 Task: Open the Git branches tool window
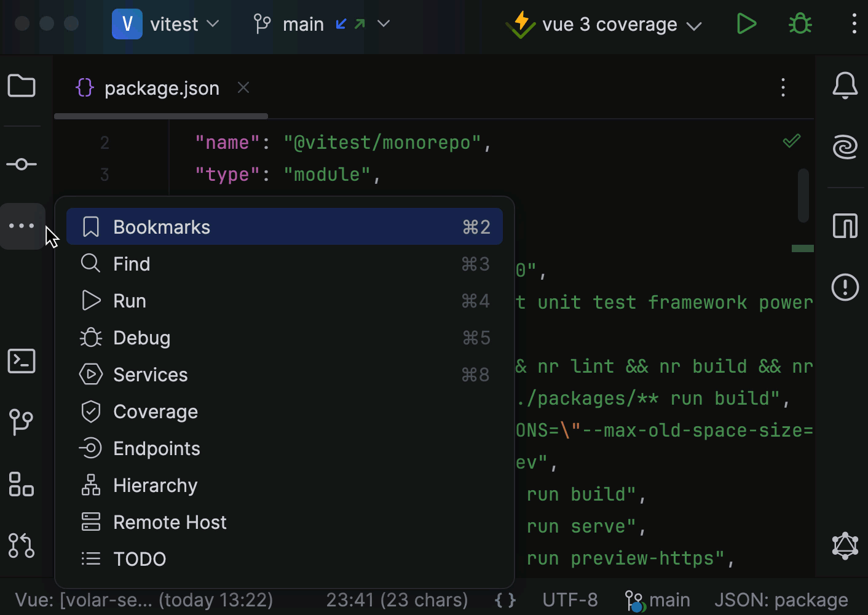(x=22, y=423)
